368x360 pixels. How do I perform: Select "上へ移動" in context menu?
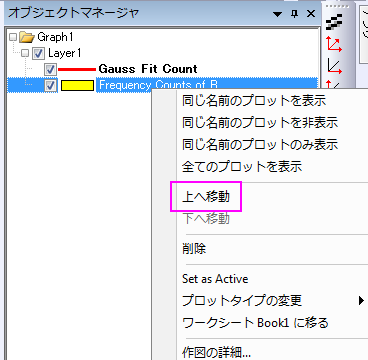pyautogui.click(x=206, y=197)
